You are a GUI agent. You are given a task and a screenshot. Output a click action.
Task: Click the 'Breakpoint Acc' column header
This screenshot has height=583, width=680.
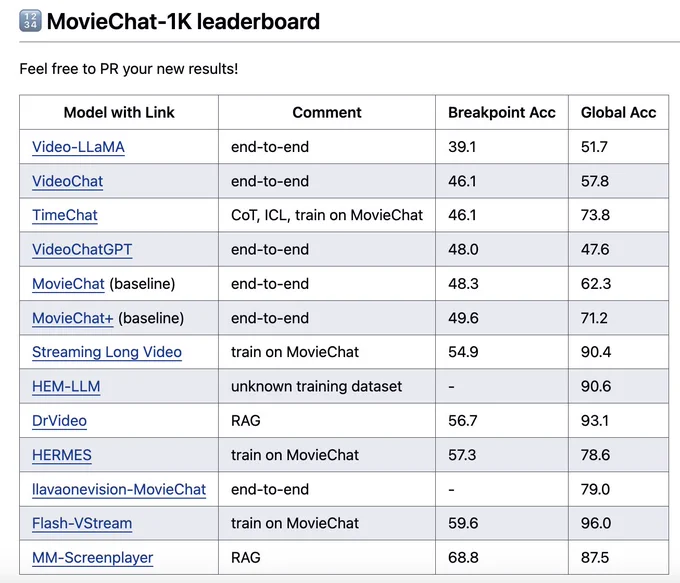click(x=502, y=112)
